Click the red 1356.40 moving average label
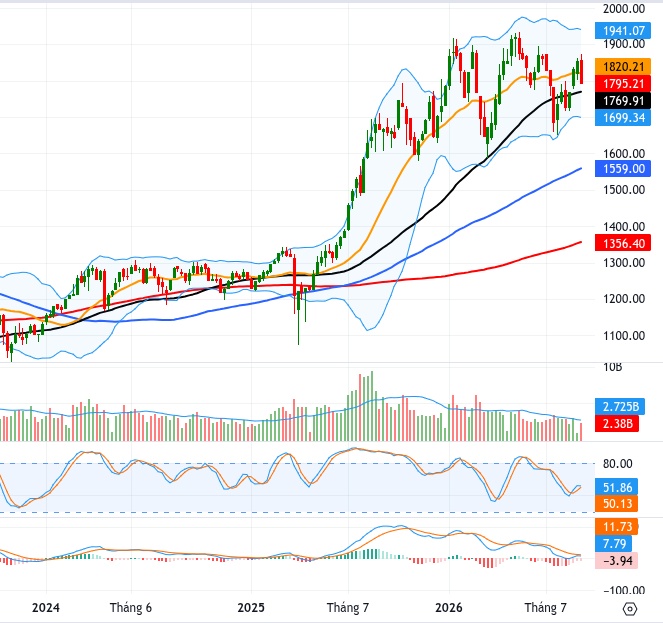663x623 pixels. [622, 243]
